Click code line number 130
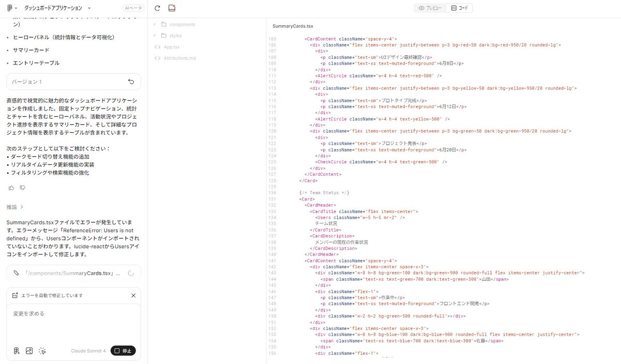The width and height of the screenshot is (621, 364). click(272, 193)
